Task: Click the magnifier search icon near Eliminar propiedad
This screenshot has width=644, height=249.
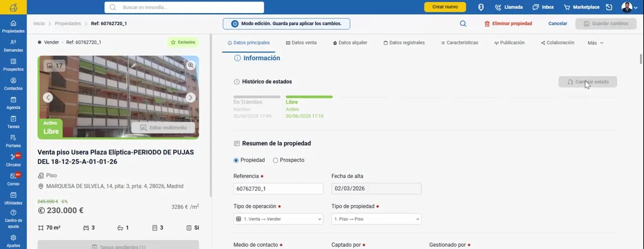Action: pos(463,24)
